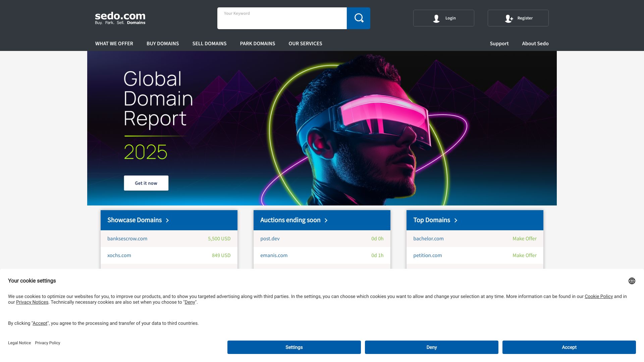Open the Cookie Policy link
The height and width of the screenshot is (362, 644).
(599, 296)
